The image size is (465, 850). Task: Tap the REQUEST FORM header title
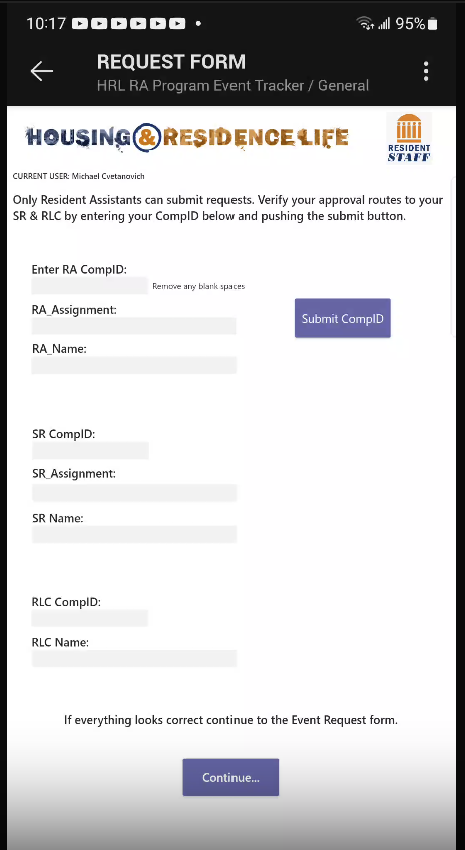tap(171, 62)
